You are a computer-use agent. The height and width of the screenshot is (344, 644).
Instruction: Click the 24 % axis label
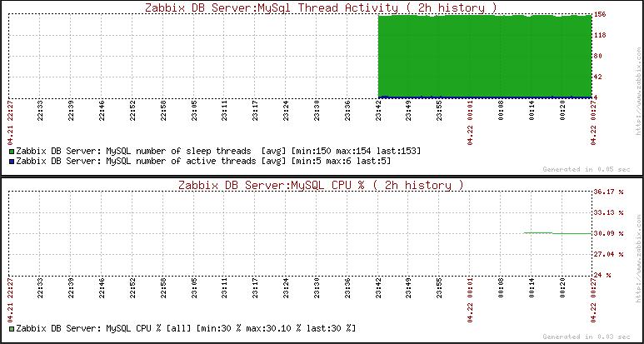pos(602,275)
